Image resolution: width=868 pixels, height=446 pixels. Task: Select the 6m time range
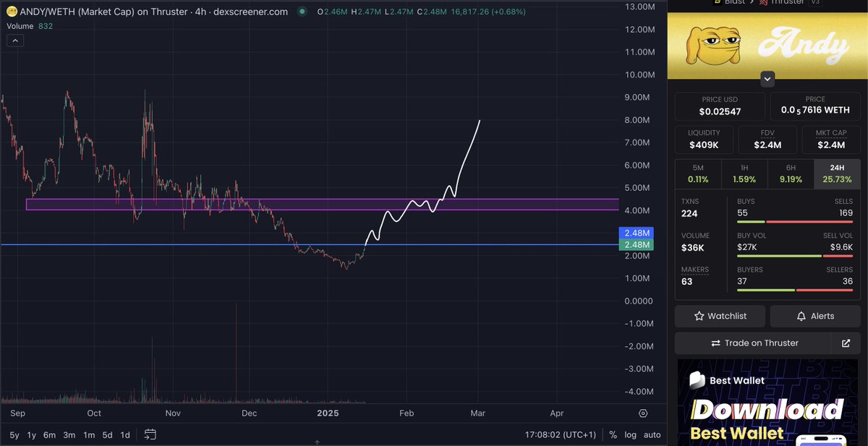50,434
